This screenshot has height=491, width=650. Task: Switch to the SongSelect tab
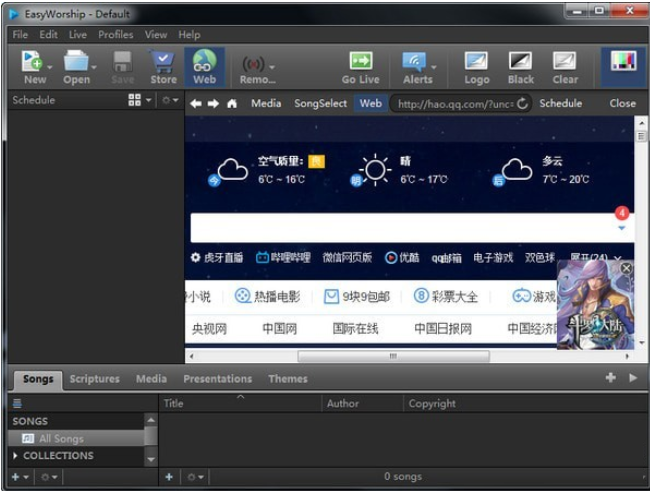pyautogui.click(x=320, y=103)
